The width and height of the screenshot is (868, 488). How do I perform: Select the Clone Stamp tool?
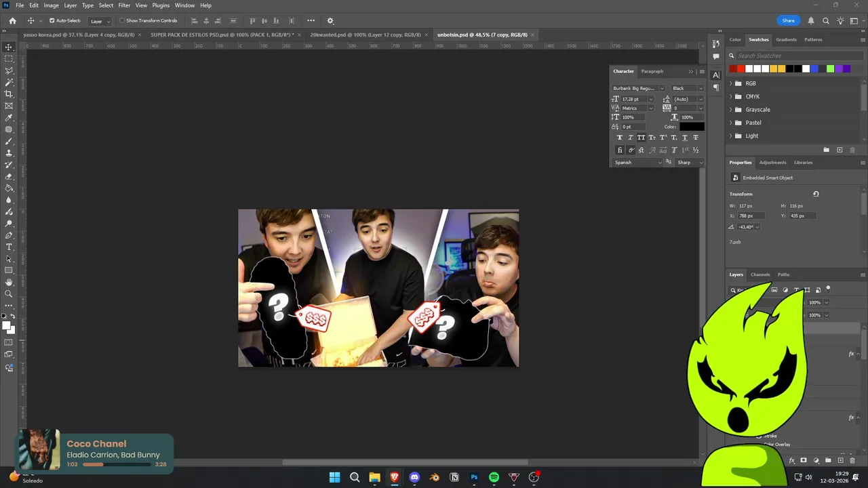(9, 153)
